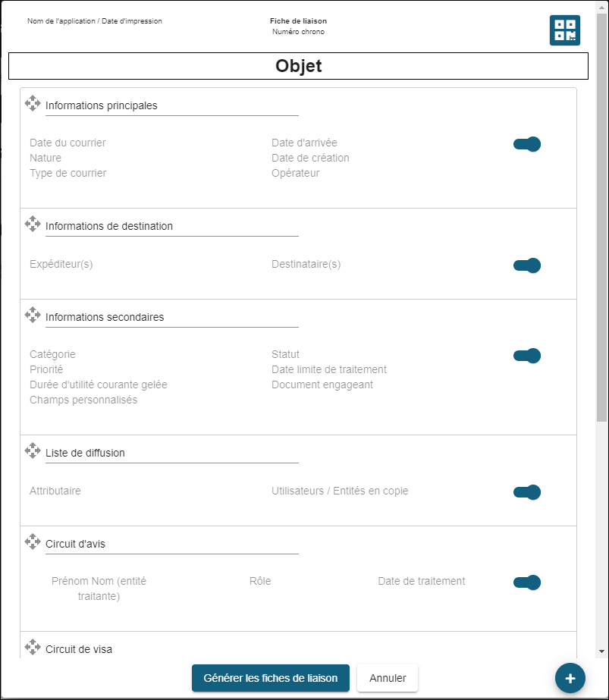Image resolution: width=609 pixels, height=700 pixels.
Task: Click the move handle for Circuit de visa
Action: pyautogui.click(x=33, y=647)
